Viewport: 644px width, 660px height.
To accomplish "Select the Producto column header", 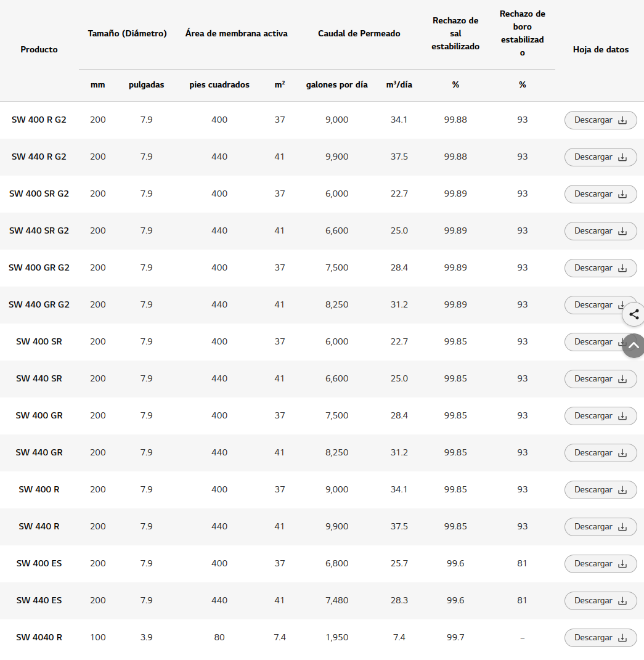I will click(39, 49).
